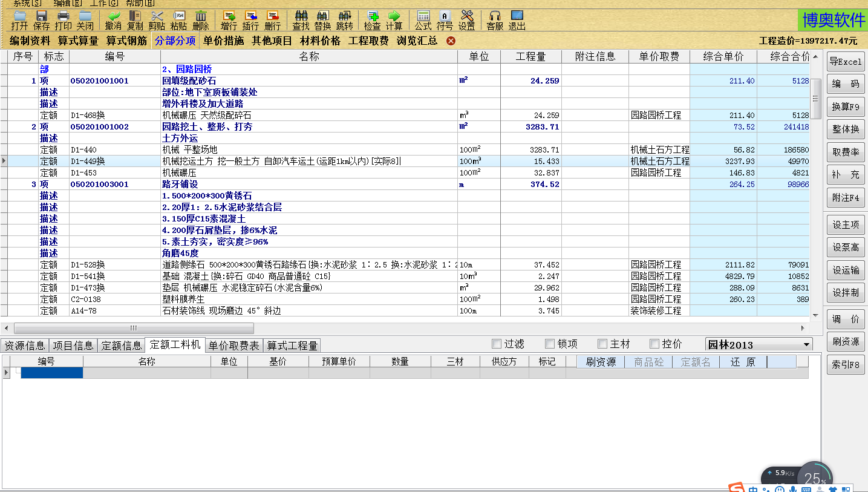
Task: Click the 撤消 (Undo) green arrow icon
Action: point(113,20)
